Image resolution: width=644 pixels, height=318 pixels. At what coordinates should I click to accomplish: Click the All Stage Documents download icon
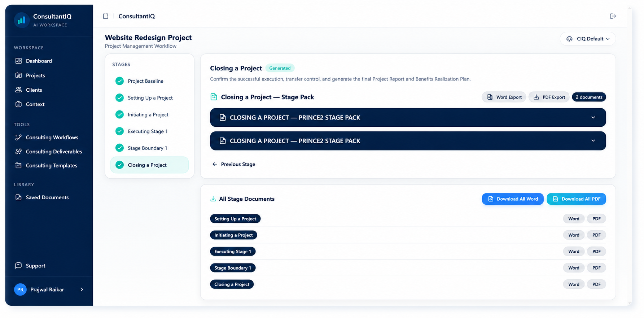(x=213, y=199)
